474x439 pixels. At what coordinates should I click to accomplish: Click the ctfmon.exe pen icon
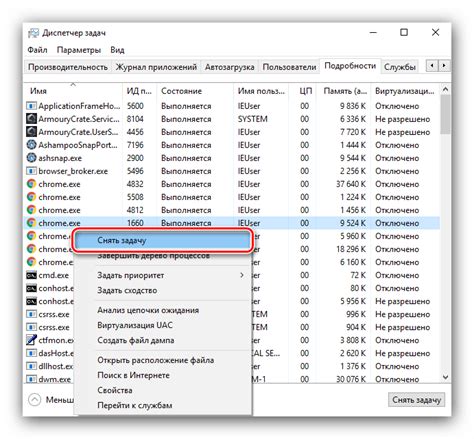[31, 340]
